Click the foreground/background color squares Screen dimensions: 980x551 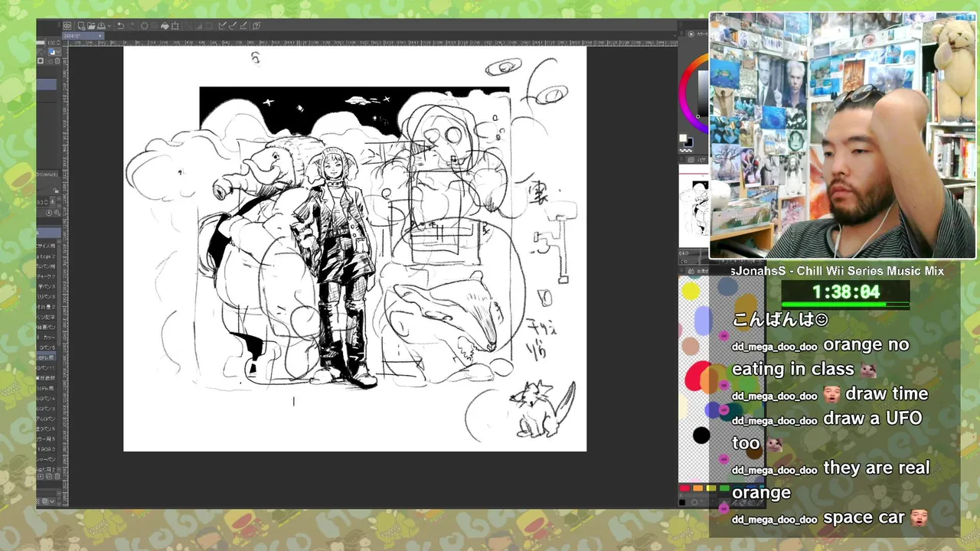coord(686,141)
